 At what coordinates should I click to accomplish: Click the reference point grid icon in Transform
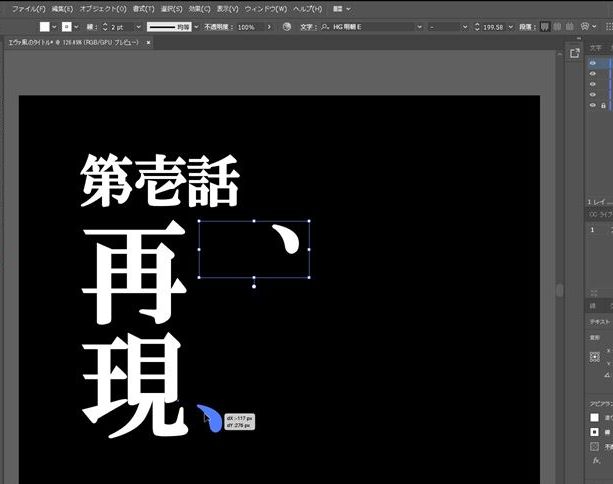(594, 356)
